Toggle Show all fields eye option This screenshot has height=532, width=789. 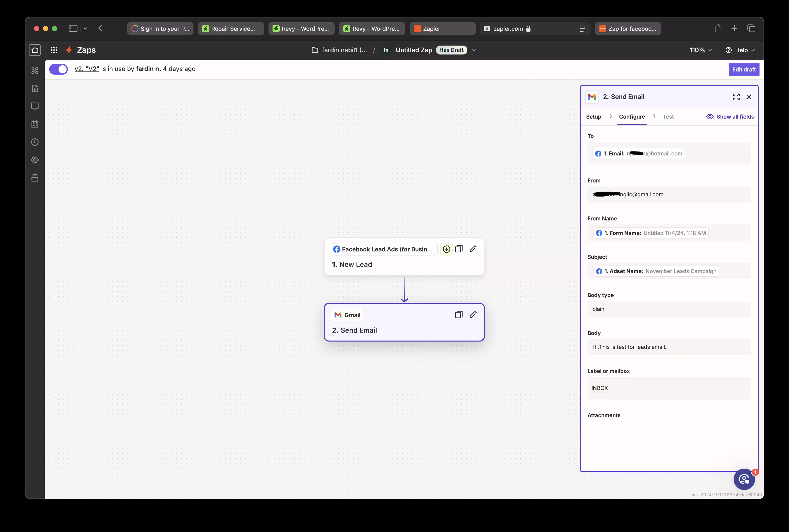pos(730,117)
